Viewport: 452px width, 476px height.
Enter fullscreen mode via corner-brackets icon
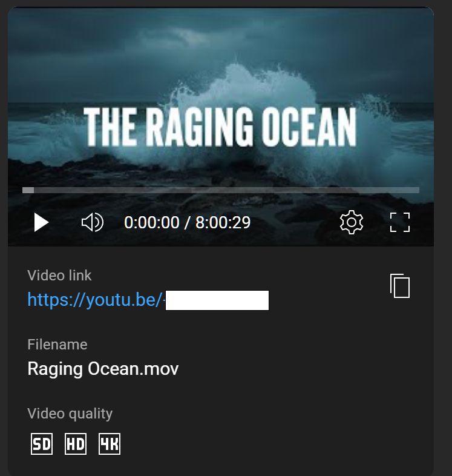(400, 222)
